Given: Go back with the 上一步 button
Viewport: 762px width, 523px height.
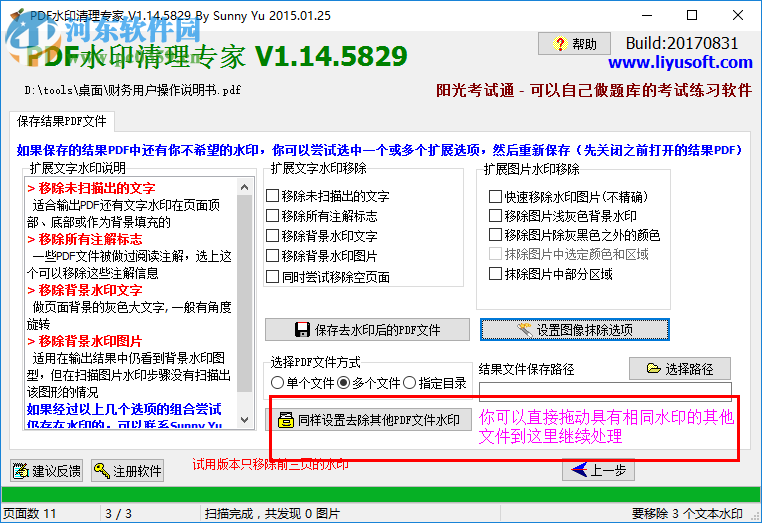Looking at the screenshot, I should [x=598, y=470].
